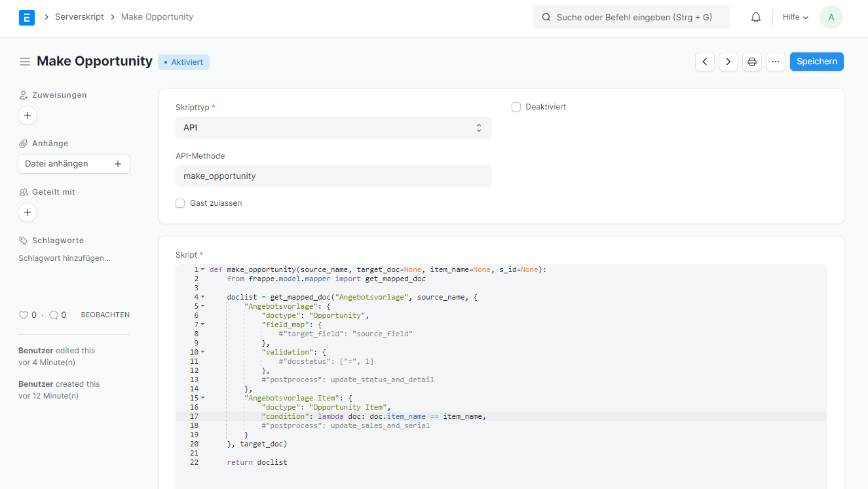Click the '#"docstatus"' comment line

[x=326, y=361]
